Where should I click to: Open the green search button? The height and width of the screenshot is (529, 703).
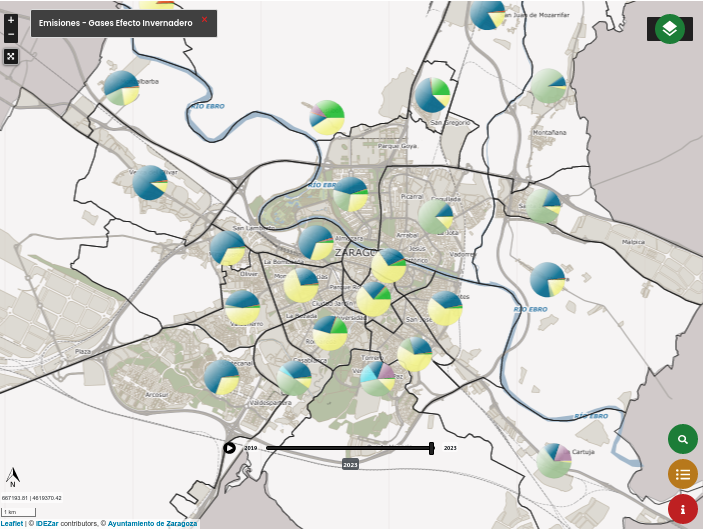(x=682, y=439)
